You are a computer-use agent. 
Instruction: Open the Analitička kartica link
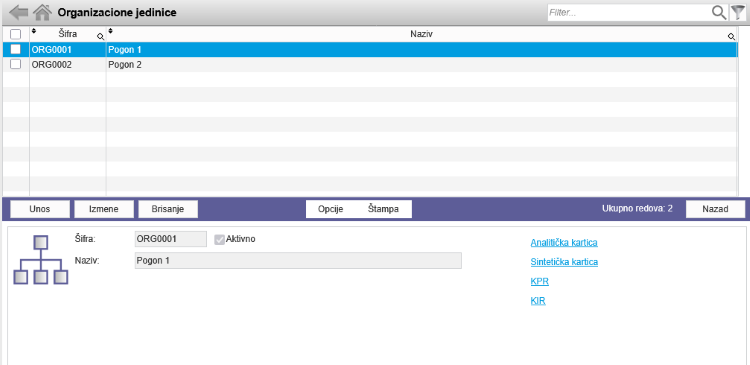564,243
